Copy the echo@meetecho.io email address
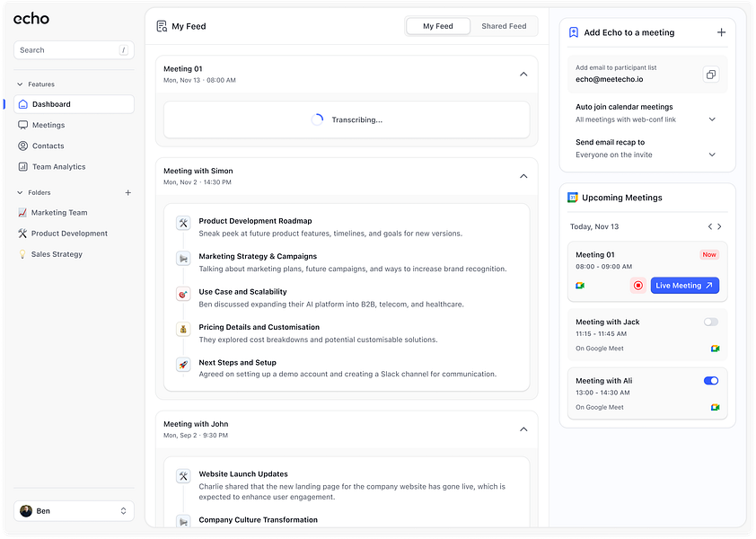756x539 pixels. point(711,75)
